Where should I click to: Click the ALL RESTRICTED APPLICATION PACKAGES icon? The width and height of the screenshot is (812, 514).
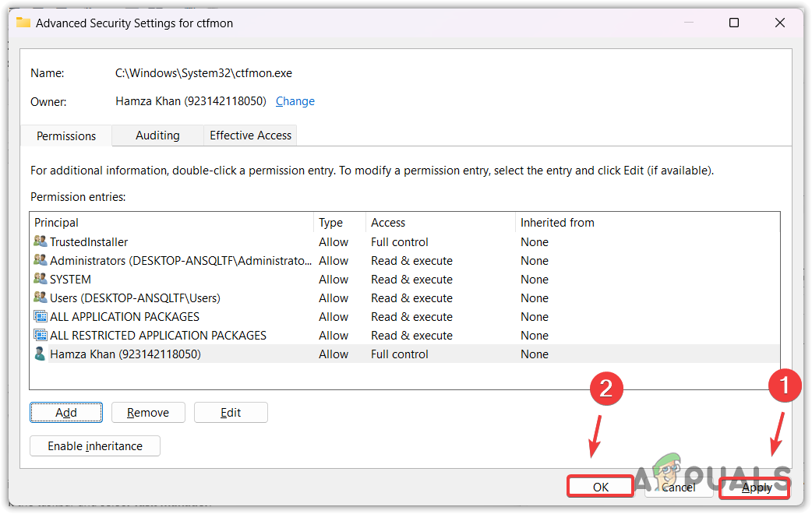click(40, 335)
